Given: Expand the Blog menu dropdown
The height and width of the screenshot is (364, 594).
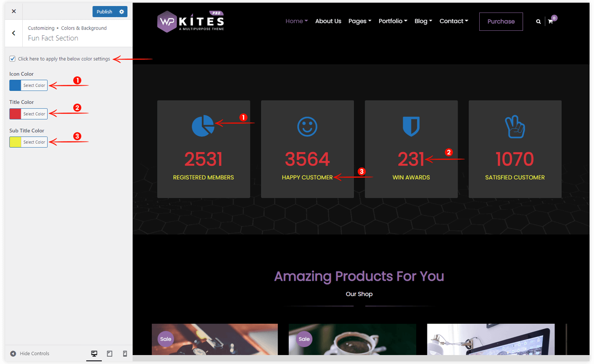Looking at the screenshot, I should (x=423, y=21).
